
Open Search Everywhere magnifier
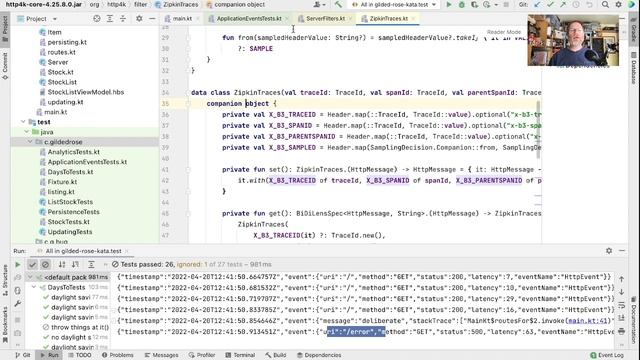(605, 4)
